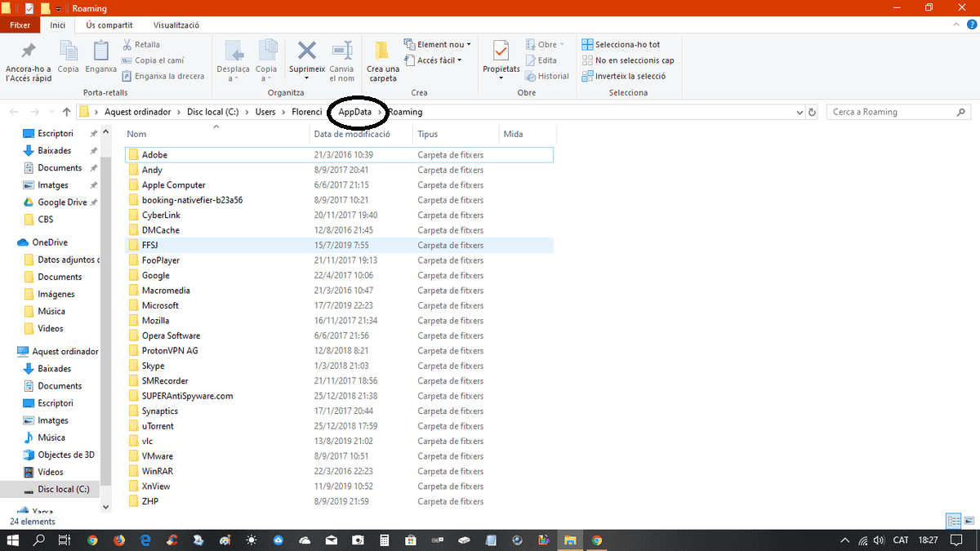Open the Fitxer menu

pos(20,25)
